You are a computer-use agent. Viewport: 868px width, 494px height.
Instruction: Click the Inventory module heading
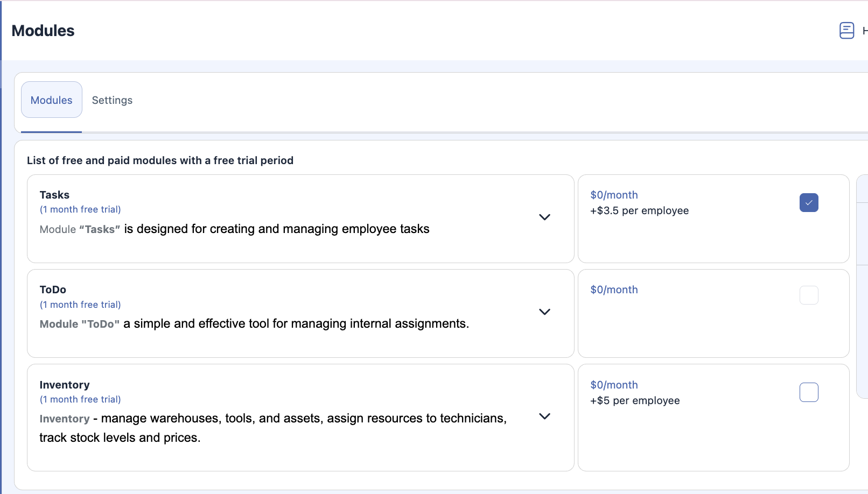click(x=65, y=385)
